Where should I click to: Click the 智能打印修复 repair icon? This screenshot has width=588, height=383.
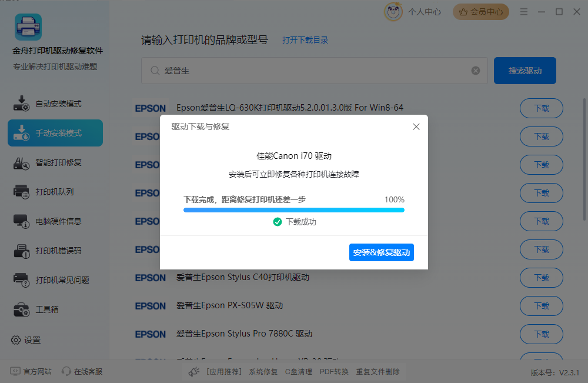[x=21, y=163]
